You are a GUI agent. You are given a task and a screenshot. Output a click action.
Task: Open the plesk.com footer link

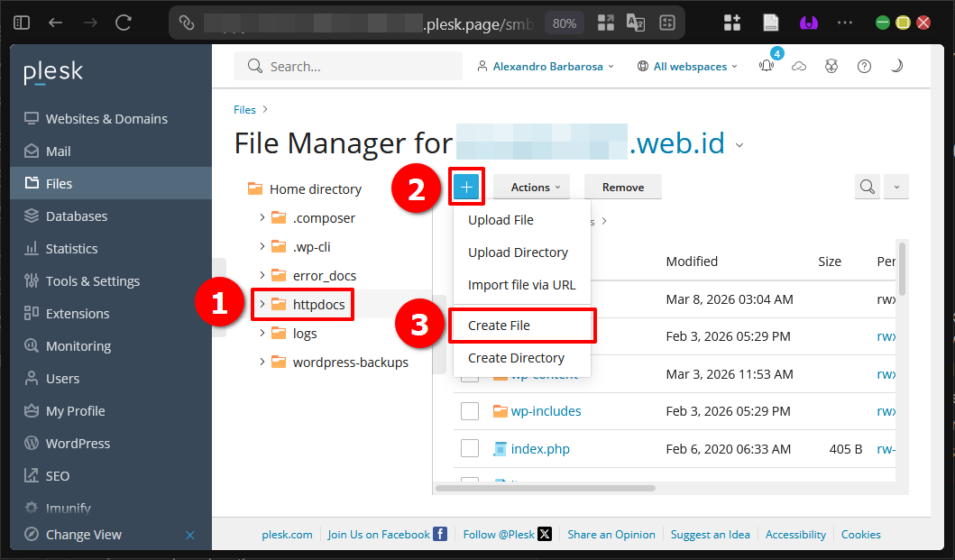287,535
